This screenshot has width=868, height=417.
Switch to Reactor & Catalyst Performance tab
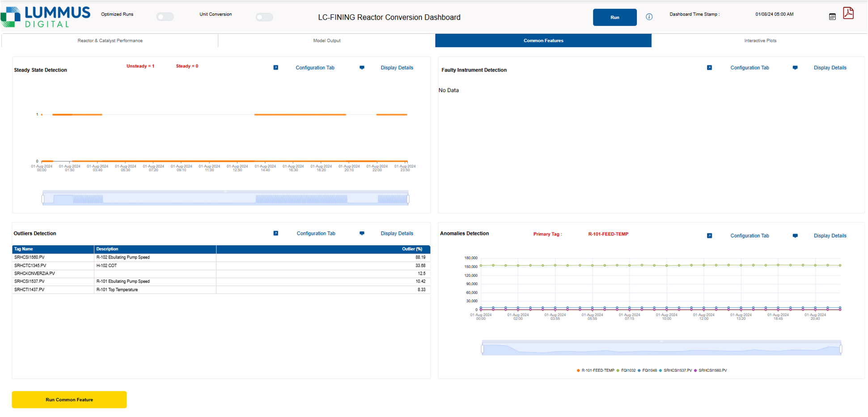point(110,41)
